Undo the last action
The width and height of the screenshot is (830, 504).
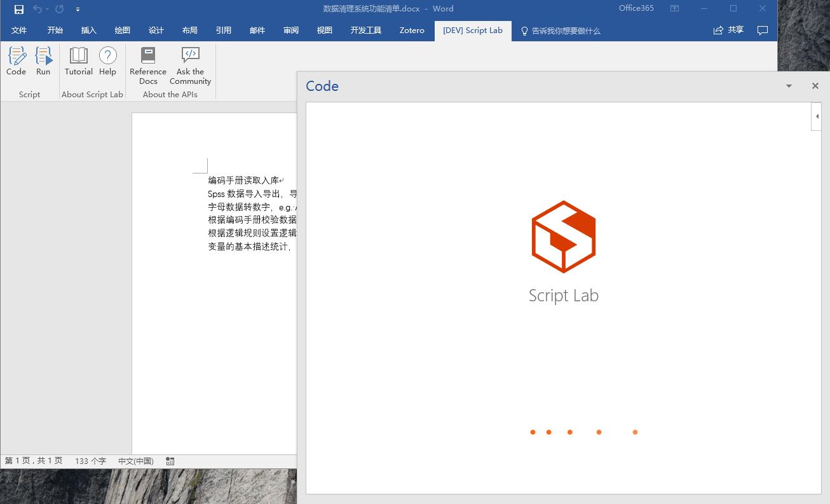tap(36, 8)
